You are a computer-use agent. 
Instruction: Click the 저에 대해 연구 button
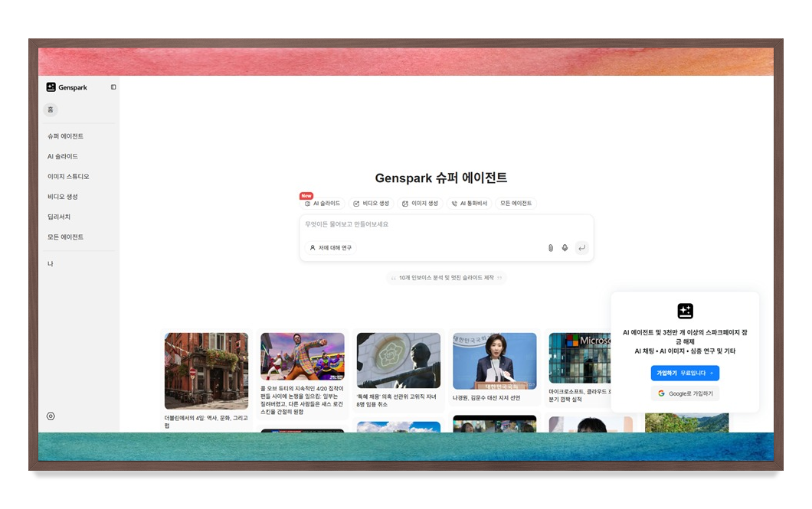pos(331,248)
